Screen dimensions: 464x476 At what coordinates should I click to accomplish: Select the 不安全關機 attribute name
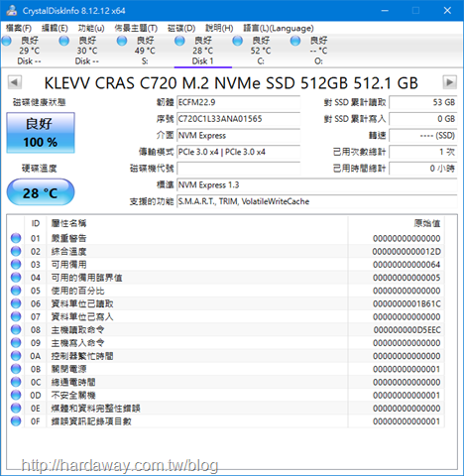click(73, 396)
